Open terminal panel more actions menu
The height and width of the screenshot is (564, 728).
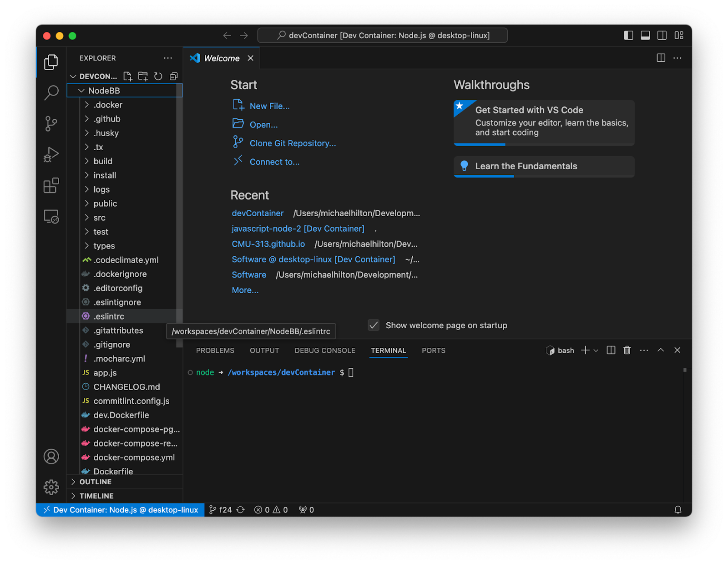coord(644,350)
